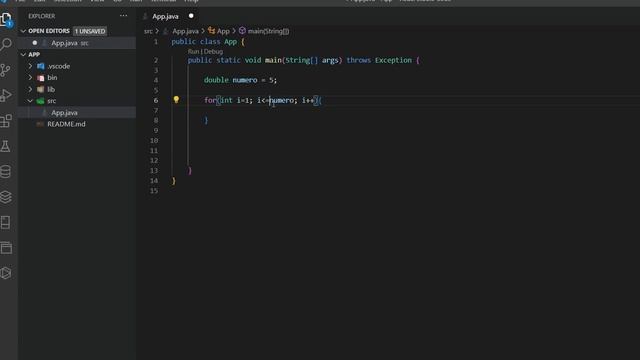This screenshot has width=640, height=360.
Task: Click the unsaved dot on App.java tab
Action: (191, 16)
